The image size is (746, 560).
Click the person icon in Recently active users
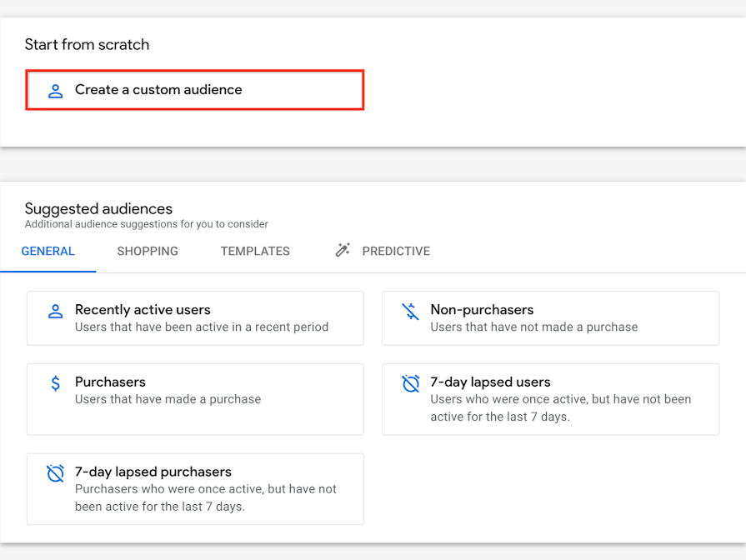point(56,311)
